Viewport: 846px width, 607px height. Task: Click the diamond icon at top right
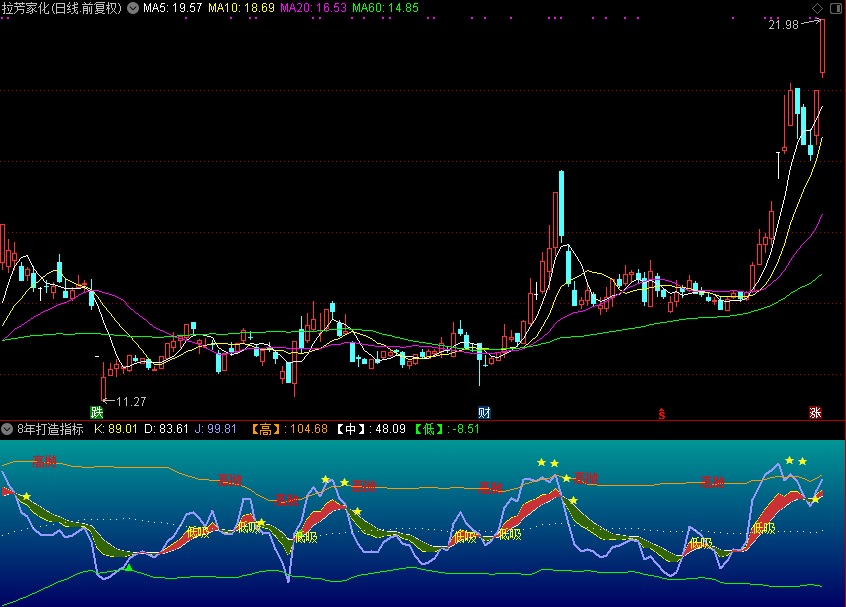(x=817, y=8)
